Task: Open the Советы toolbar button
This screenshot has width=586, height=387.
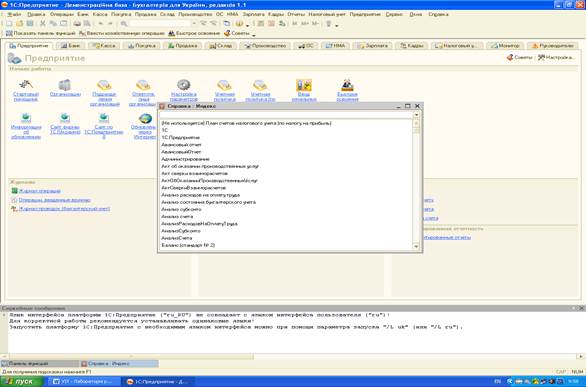Action: point(237,33)
